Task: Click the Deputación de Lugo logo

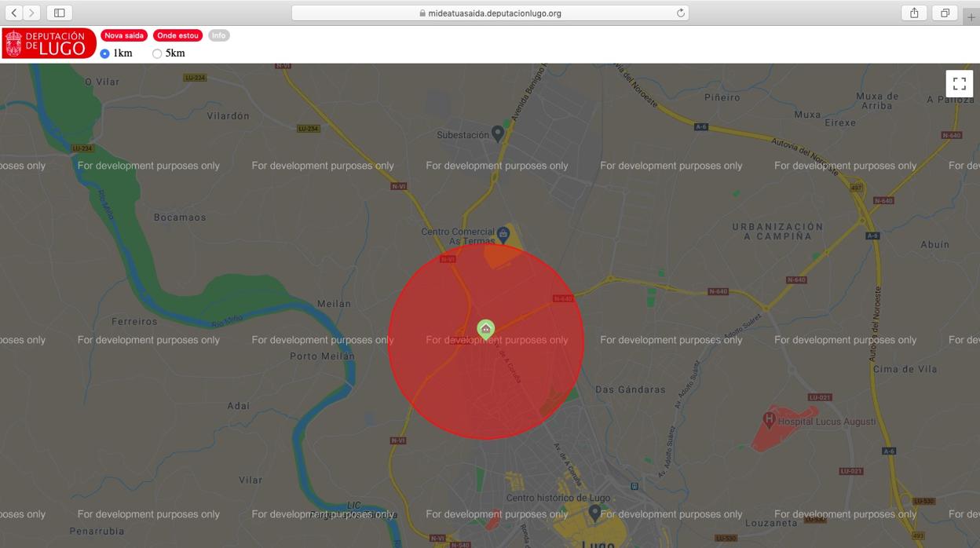Action: 49,43
